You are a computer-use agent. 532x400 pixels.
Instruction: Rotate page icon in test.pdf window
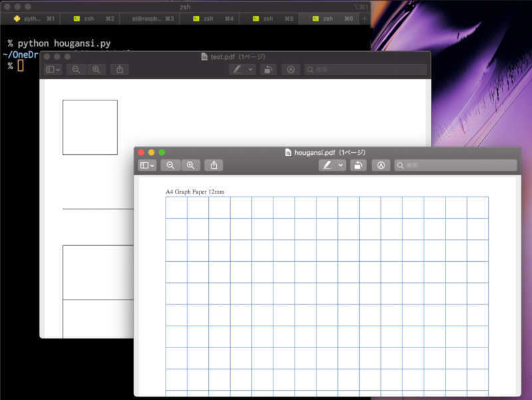point(268,70)
